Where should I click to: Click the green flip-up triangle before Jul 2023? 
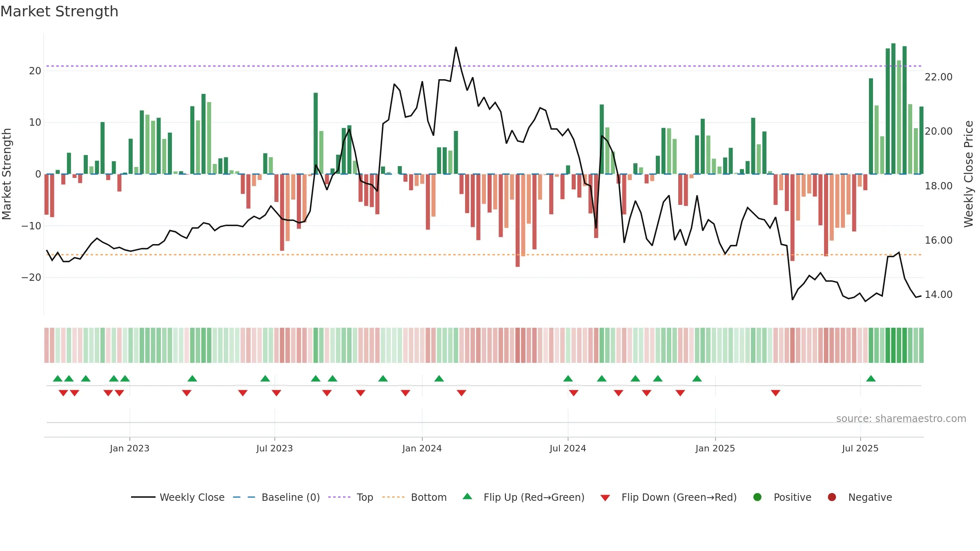[265, 378]
